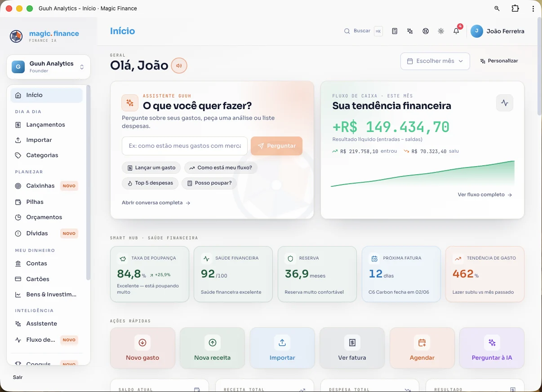Screen dimensions: 542x392
Task: Open Caixinhas in sidebar
Action: tap(47, 186)
